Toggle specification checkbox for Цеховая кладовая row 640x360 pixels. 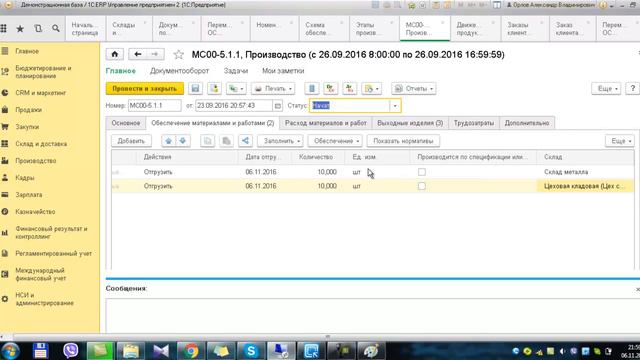pos(422,186)
